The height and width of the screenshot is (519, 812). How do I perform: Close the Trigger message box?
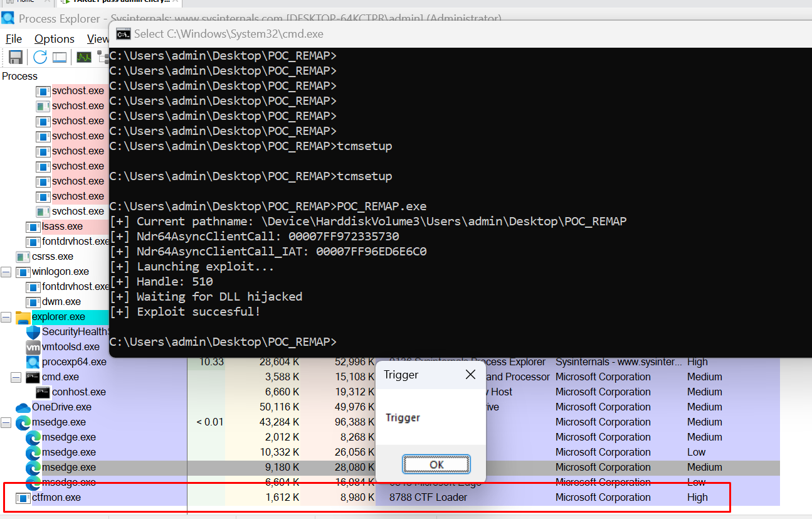pos(470,375)
